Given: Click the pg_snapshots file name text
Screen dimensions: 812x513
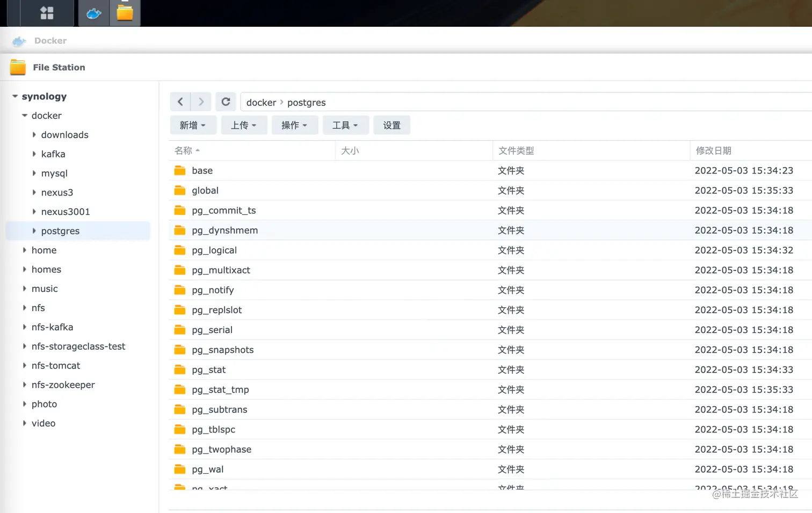Looking at the screenshot, I should pyautogui.click(x=223, y=350).
